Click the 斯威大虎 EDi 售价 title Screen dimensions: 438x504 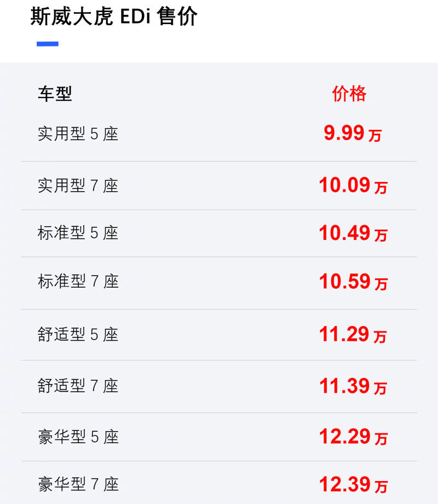(x=114, y=16)
